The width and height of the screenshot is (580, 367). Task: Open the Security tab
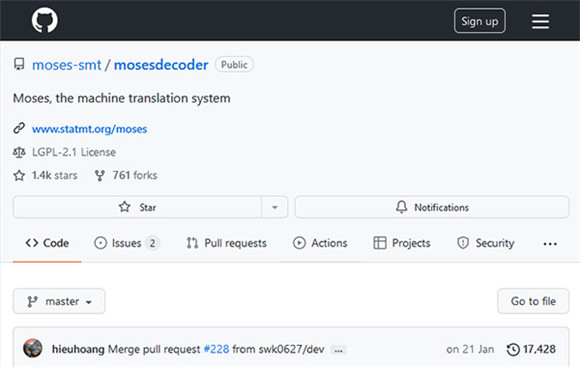pos(486,243)
